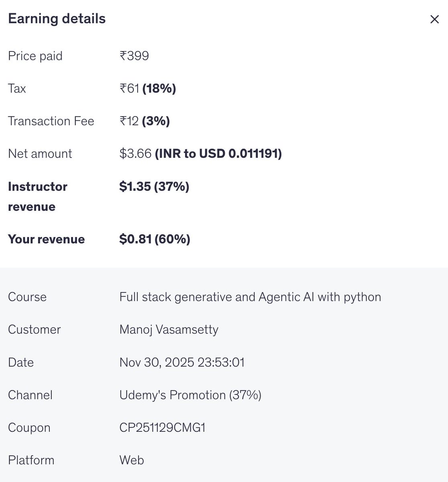This screenshot has height=482, width=448.
Task: Click the $1.35 (37%) instructor revenue value
Action: [x=154, y=186]
